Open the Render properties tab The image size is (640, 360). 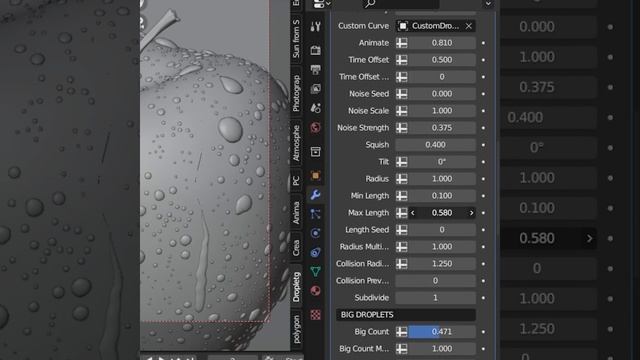(315, 50)
